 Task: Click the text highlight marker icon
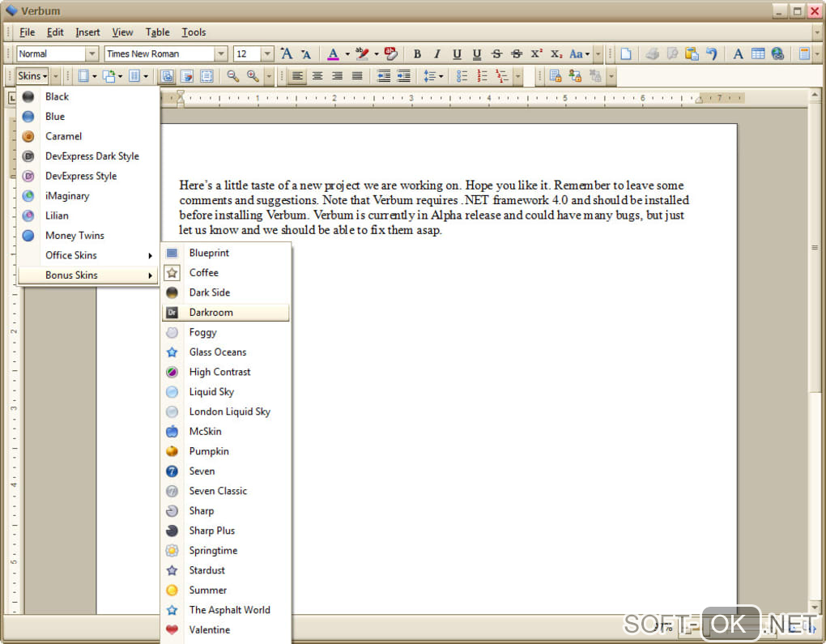pos(362,53)
